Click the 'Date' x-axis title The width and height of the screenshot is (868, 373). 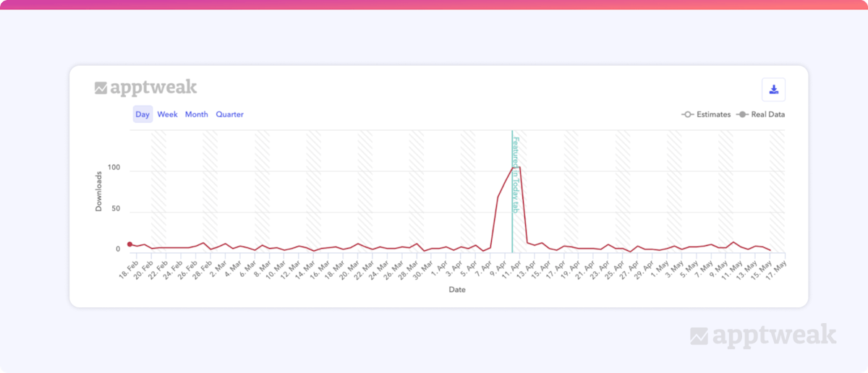click(456, 290)
